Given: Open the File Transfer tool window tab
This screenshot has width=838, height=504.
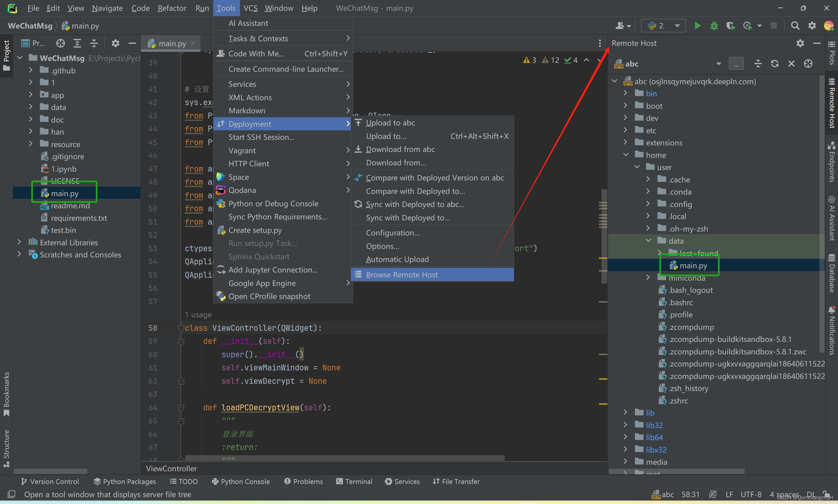Looking at the screenshot, I should (x=456, y=481).
